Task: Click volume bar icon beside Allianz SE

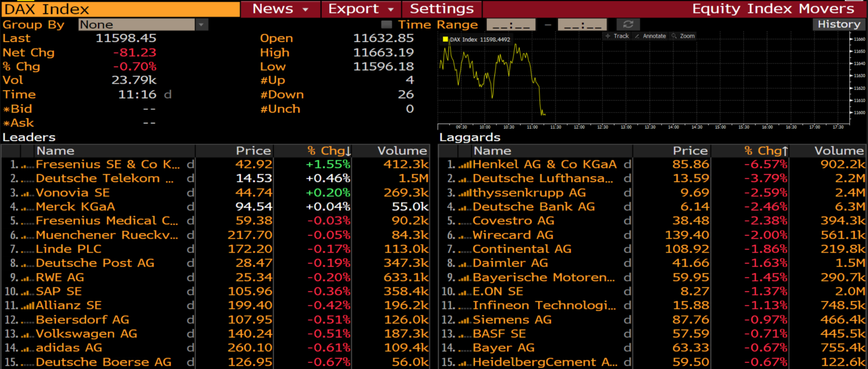Action: click(27, 306)
